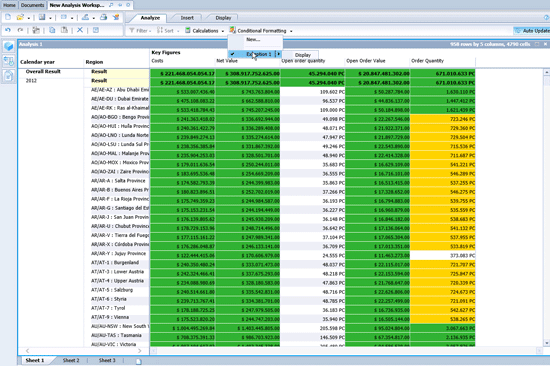Open the Calculations dropdown

(204, 31)
